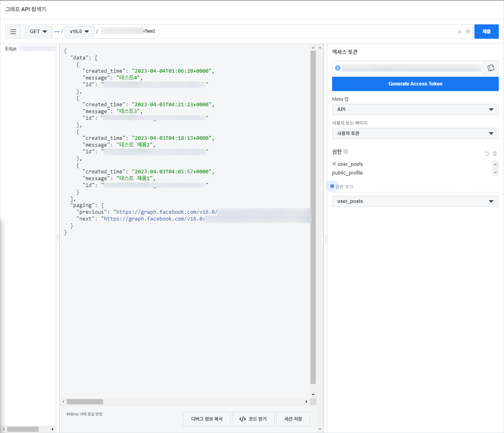Open the v16.0 version dropdown

coord(80,32)
